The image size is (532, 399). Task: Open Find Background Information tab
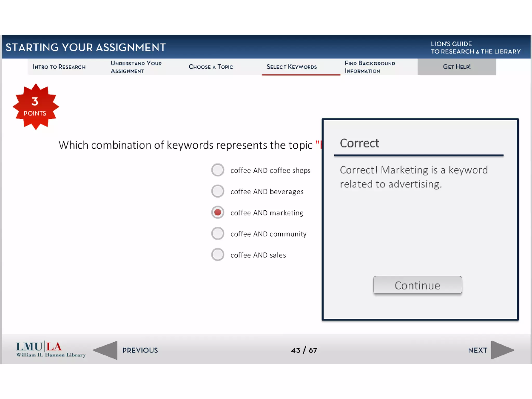click(x=370, y=67)
